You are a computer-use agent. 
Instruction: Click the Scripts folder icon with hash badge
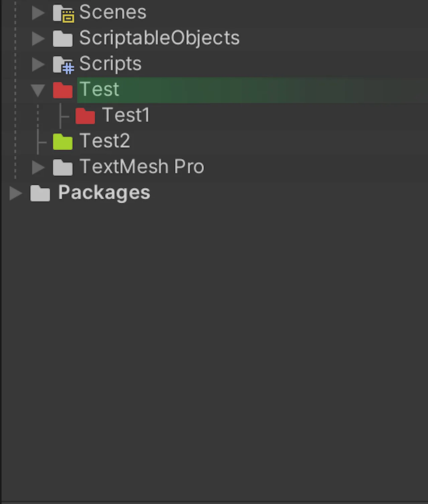click(x=63, y=65)
